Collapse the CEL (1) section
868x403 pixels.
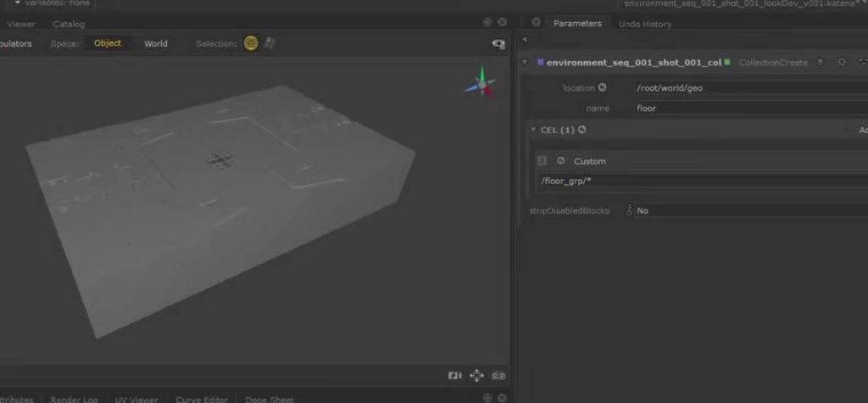[x=533, y=130]
